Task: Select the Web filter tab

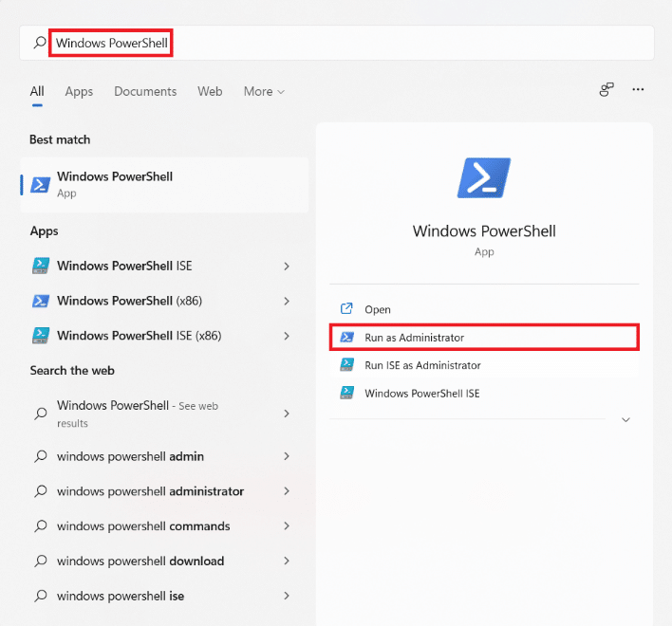Action: point(210,91)
